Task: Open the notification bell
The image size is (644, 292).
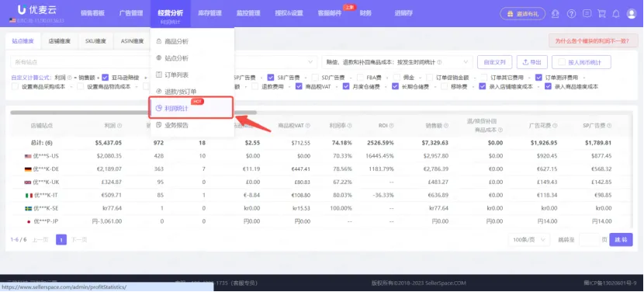Action: tap(616, 13)
